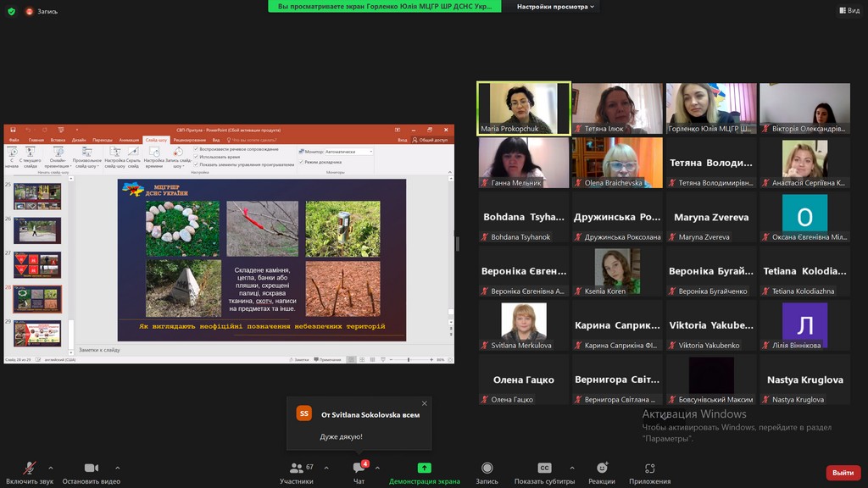Stop video using the camera icon
Viewport: 868px width, 488px height.
(91, 468)
